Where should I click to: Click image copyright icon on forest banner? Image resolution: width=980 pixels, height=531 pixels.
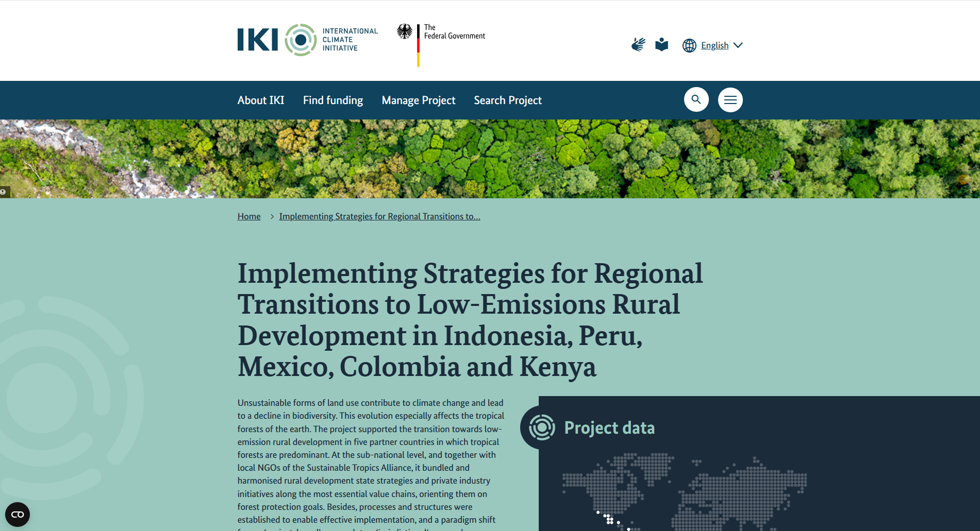pos(4,192)
